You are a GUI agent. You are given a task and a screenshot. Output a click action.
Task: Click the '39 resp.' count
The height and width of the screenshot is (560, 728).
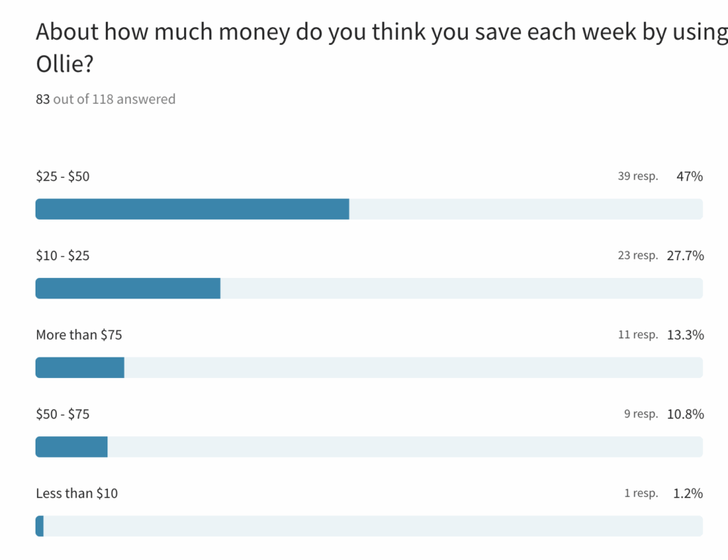coord(638,176)
